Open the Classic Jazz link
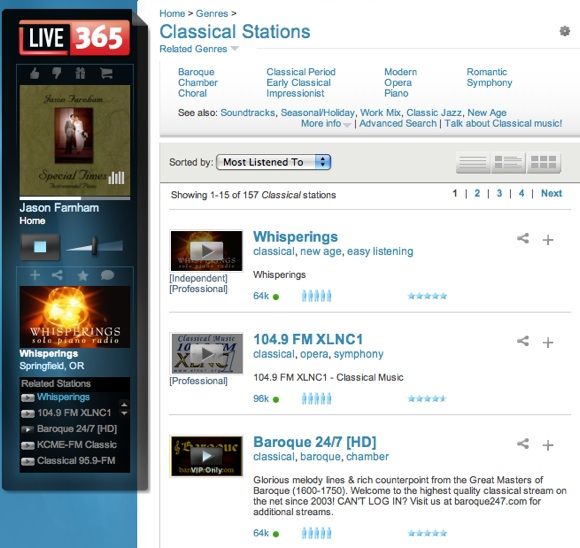Viewport: 580px width, 548px height. point(434,112)
